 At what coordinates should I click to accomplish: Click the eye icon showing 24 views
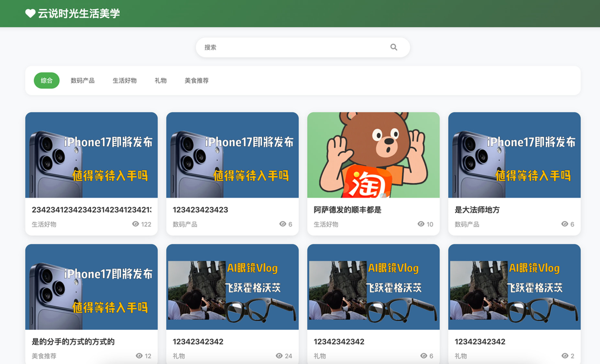279,356
